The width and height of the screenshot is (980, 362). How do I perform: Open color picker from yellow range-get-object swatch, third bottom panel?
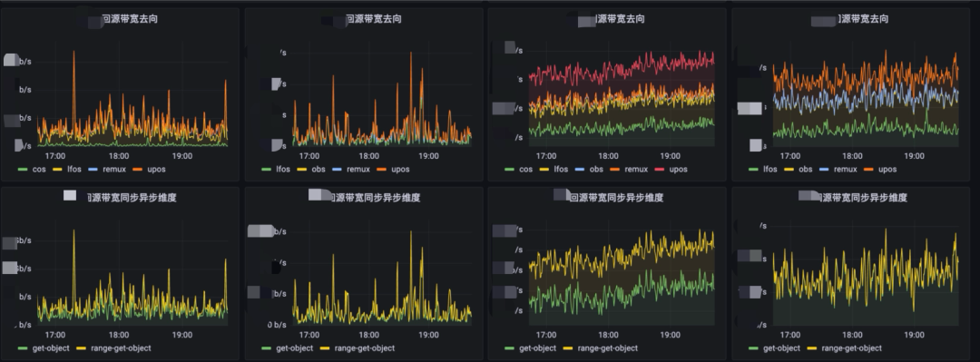568,348
